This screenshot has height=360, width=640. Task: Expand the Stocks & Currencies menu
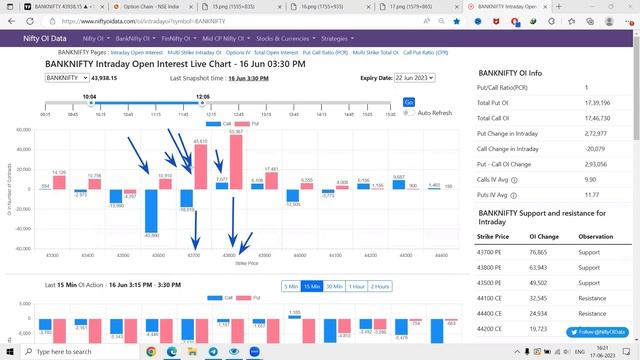[286, 38]
